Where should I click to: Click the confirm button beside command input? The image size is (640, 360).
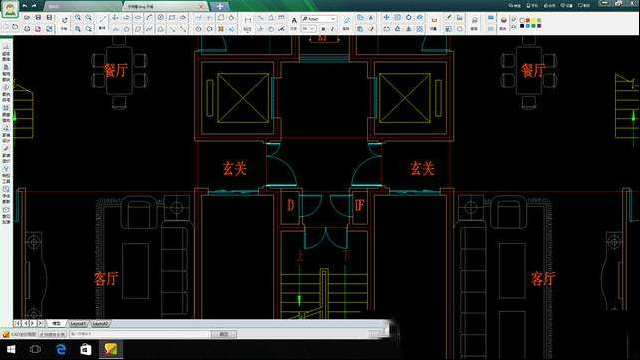(224, 334)
